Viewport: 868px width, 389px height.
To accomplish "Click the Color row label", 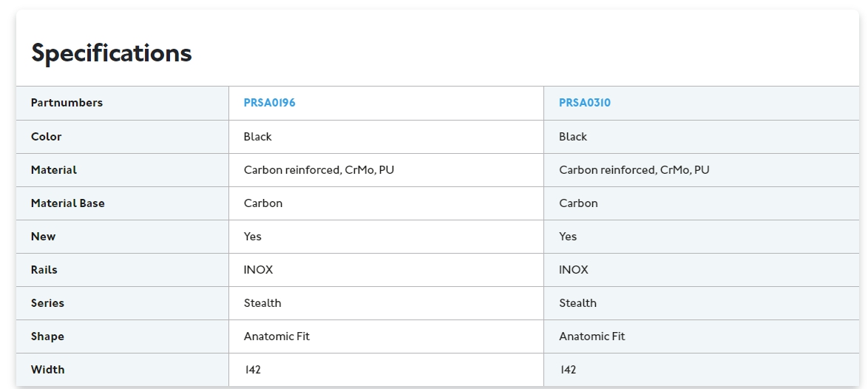I will 46,137.
